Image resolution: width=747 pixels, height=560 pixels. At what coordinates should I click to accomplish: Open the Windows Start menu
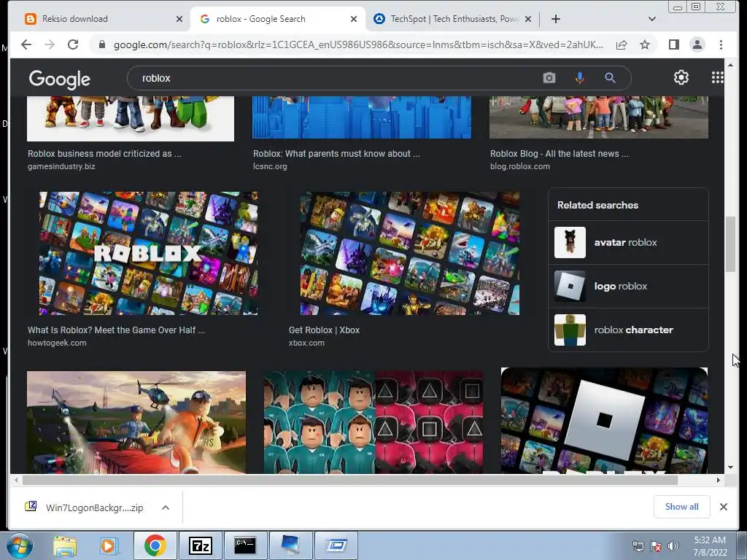coord(20,545)
